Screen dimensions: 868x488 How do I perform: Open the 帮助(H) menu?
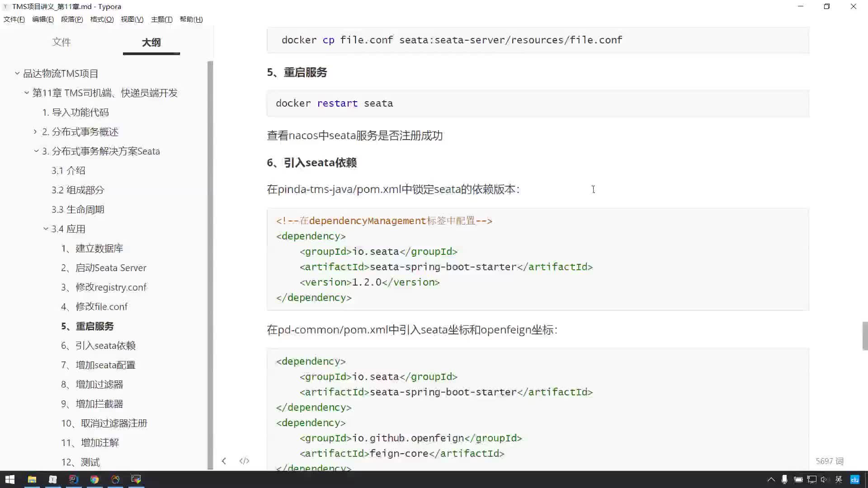(191, 19)
